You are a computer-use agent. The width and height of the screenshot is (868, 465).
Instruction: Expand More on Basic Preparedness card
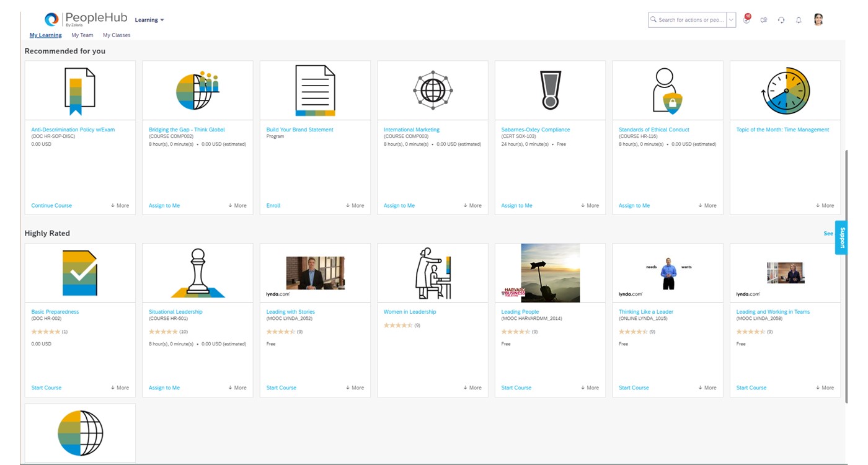tap(120, 388)
